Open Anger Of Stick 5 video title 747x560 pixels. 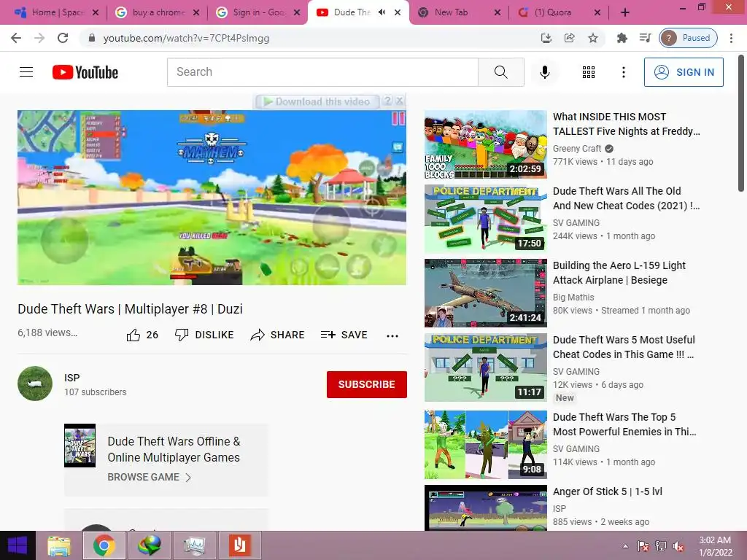tap(608, 491)
